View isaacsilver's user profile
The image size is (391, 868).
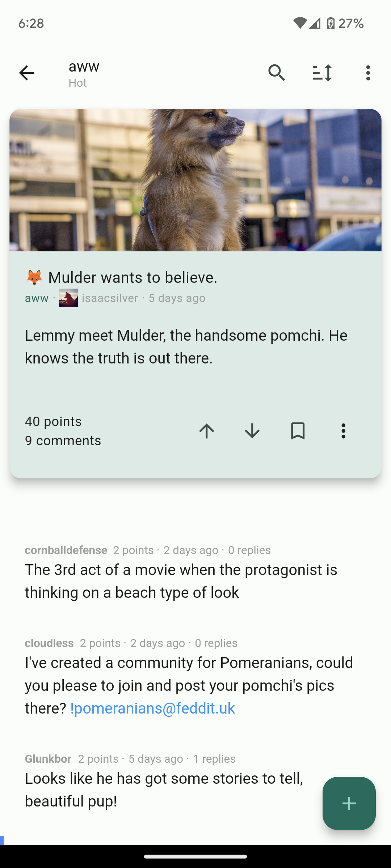[x=110, y=298]
